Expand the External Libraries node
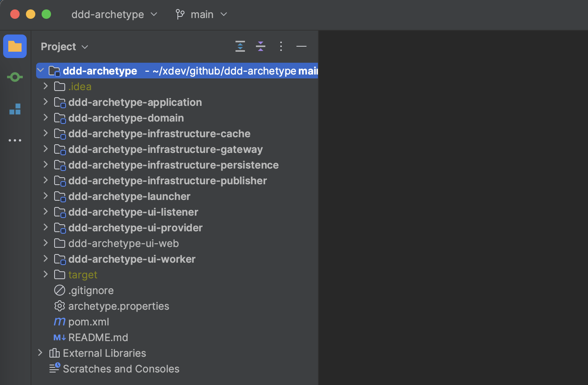This screenshot has width=588, height=385. (40, 353)
